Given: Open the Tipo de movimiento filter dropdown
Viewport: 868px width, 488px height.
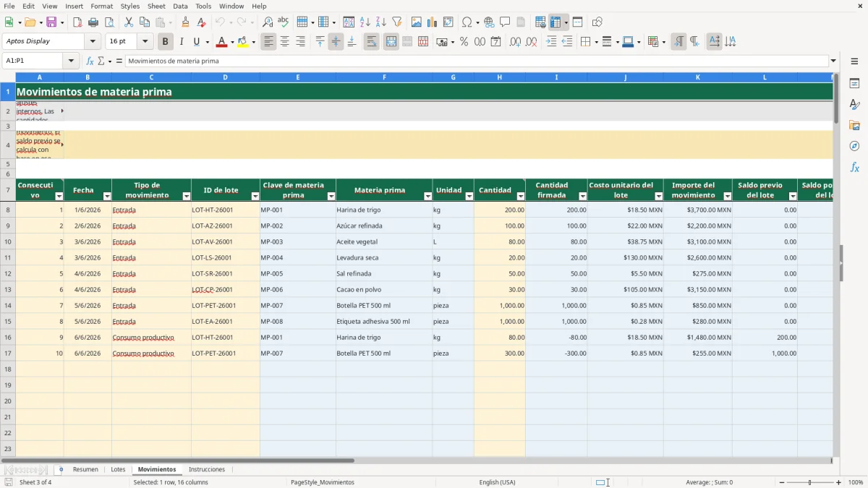Looking at the screenshot, I should (x=187, y=197).
